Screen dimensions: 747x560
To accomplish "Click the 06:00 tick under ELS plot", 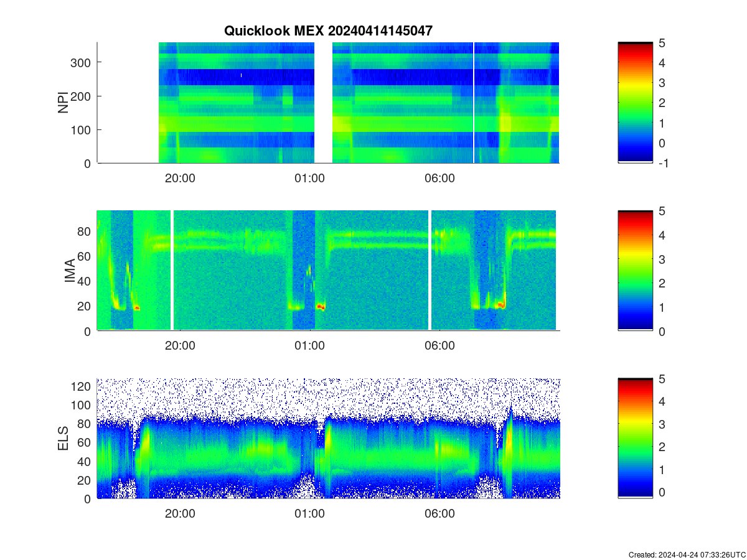I will [x=439, y=514].
